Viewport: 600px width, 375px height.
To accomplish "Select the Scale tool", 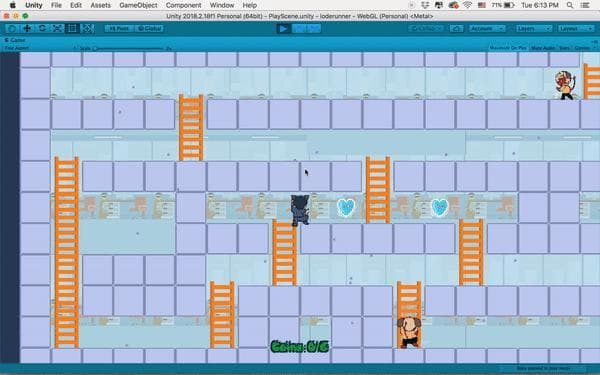I will pyautogui.click(x=57, y=28).
